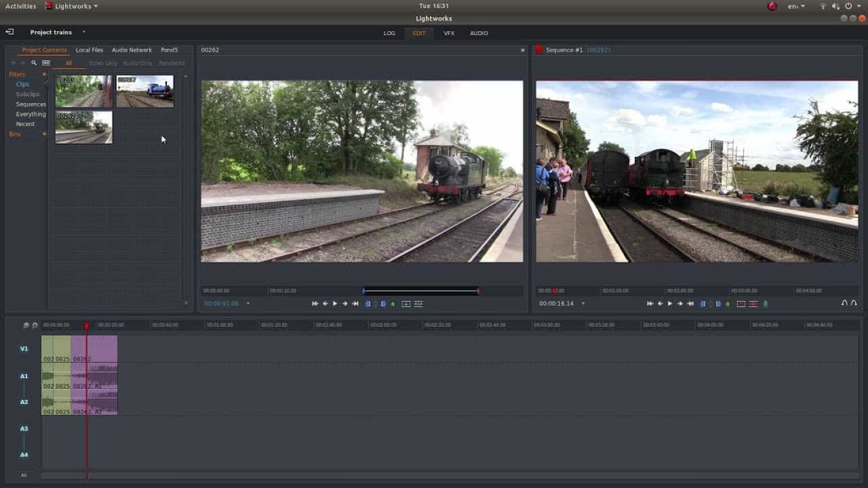Enable the Audio Only filter
Image resolution: width=868 pixels, height=488 pixels.
137,63
